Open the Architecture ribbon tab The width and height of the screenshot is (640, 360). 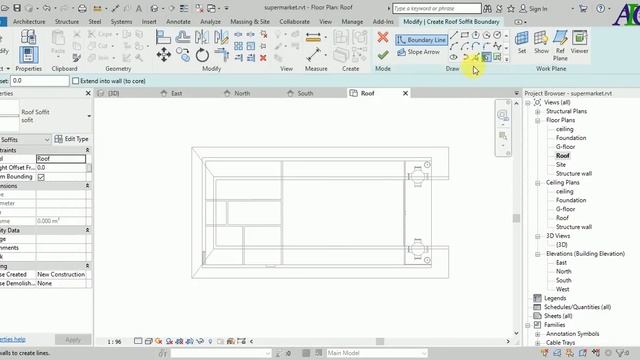29,22
